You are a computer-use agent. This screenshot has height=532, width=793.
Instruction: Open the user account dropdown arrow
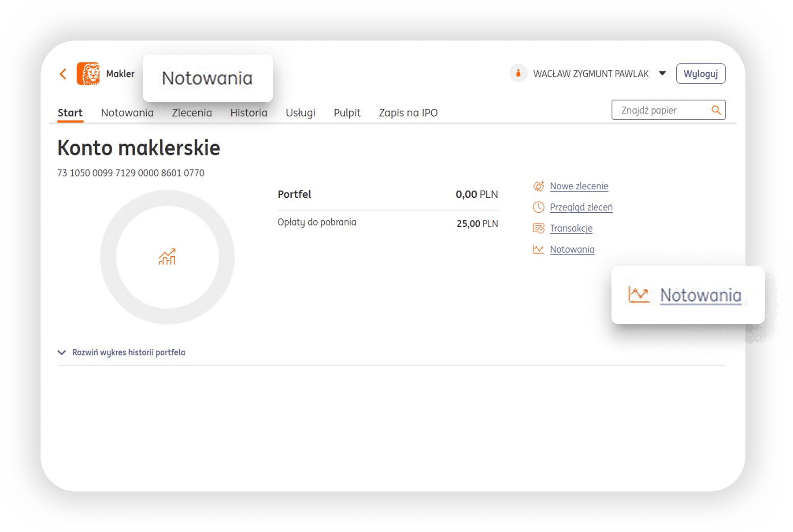tap(662, 74)
